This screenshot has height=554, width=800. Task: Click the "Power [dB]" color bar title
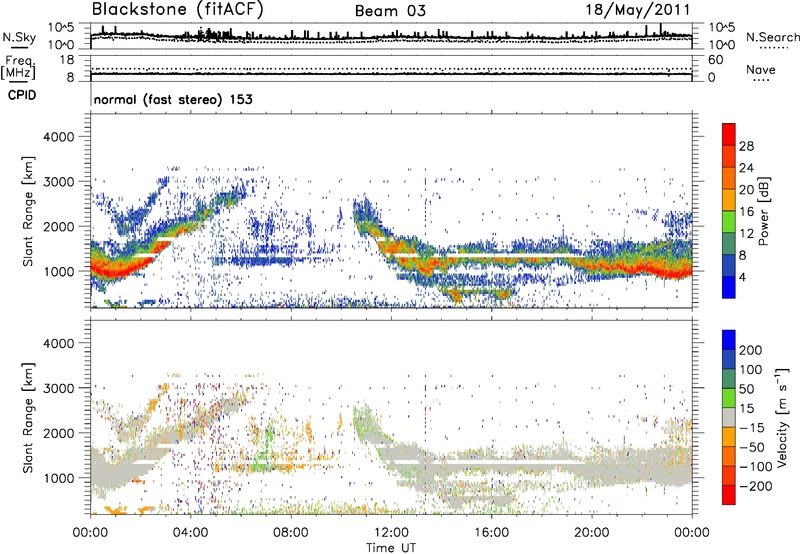(x=763, y=211)
